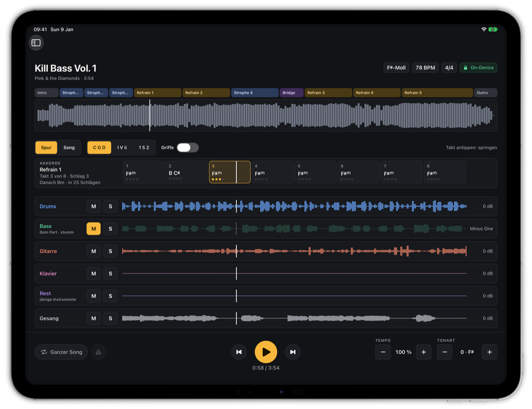Seek in the Drums track waveform
This screenshot has width=532, height=409.
[294, 206]
